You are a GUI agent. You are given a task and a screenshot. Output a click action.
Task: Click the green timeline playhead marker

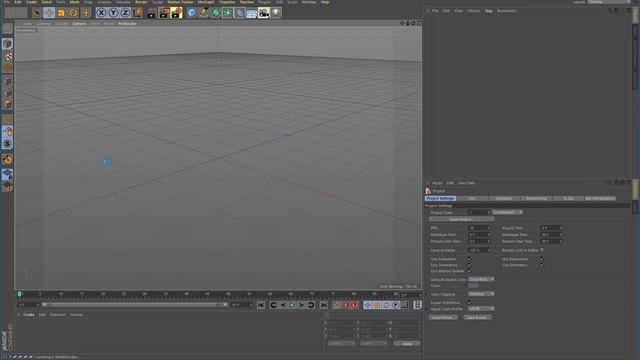[x=20, y=294]
